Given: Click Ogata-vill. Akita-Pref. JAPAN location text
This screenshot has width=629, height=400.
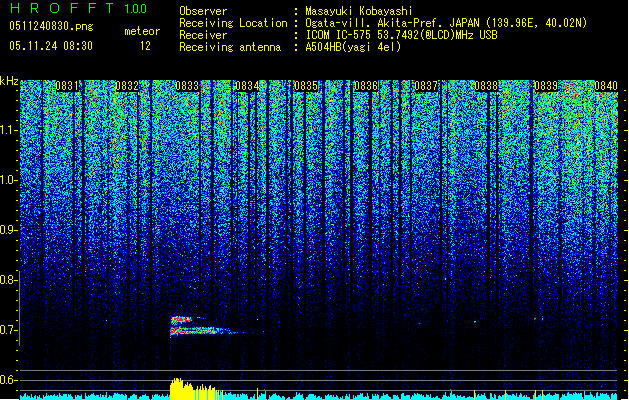Looking at the screenshot, I should 446,23.
